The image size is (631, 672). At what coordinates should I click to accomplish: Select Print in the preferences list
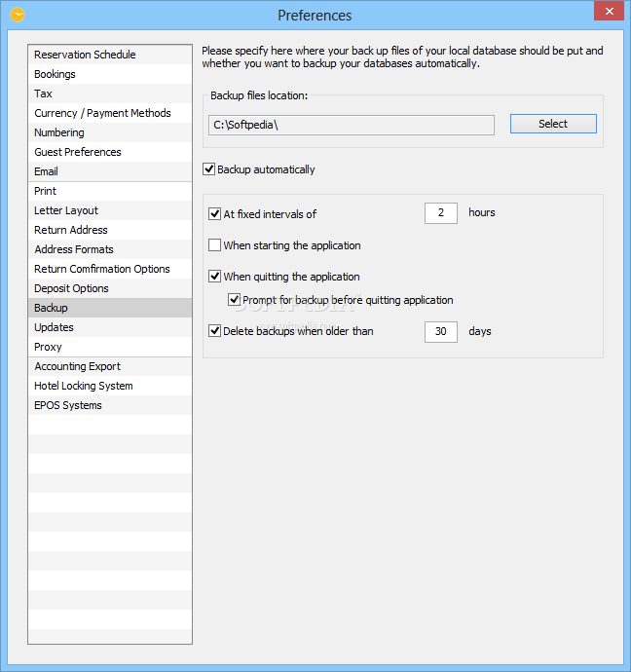coord(110,191)
